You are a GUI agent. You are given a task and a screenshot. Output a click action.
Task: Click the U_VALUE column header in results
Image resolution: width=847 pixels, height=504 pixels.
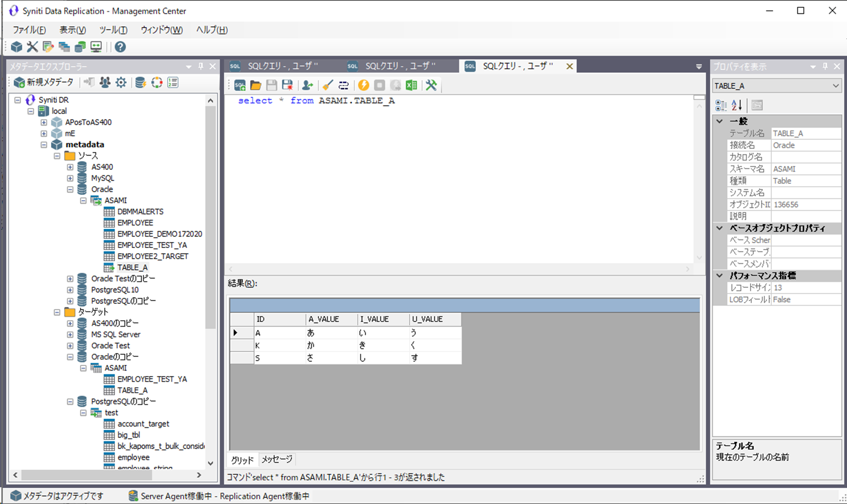pyautogui.click(x=435, y=319)
